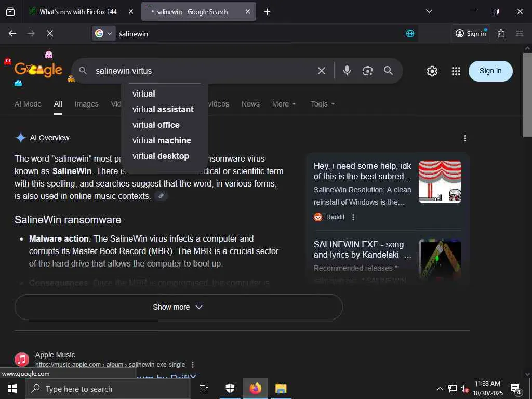Click Firefox account Sign in button in toolbar
This screenshot has width=532, height=399.
point(471,33)
